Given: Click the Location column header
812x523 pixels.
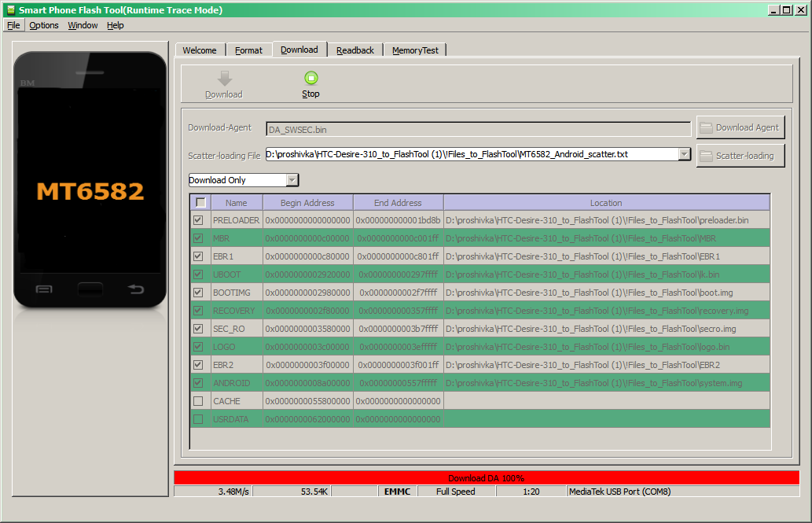Looking at the screenshot, I should point(606,203).
